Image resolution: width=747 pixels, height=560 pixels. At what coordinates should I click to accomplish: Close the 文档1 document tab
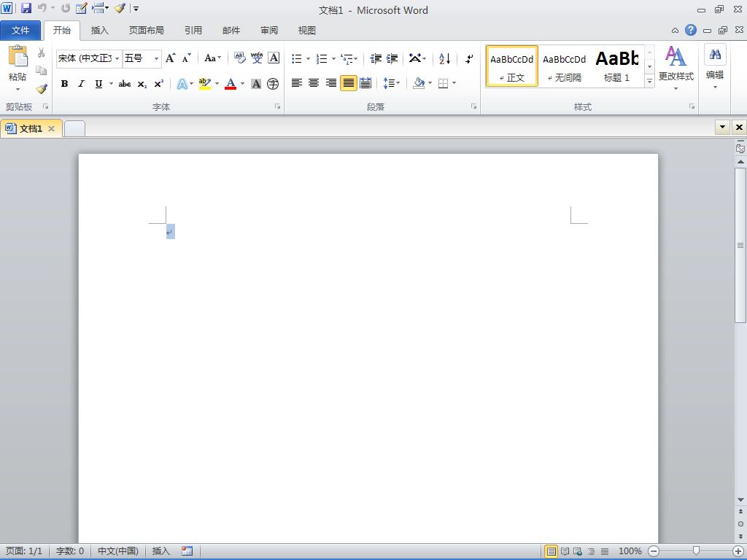point(52,128)
